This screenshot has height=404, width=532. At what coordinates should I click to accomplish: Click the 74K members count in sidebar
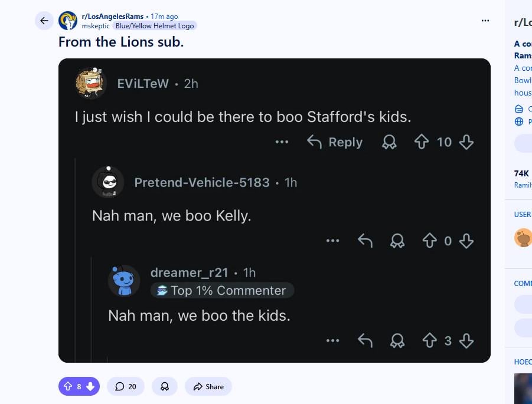[520, 173]
